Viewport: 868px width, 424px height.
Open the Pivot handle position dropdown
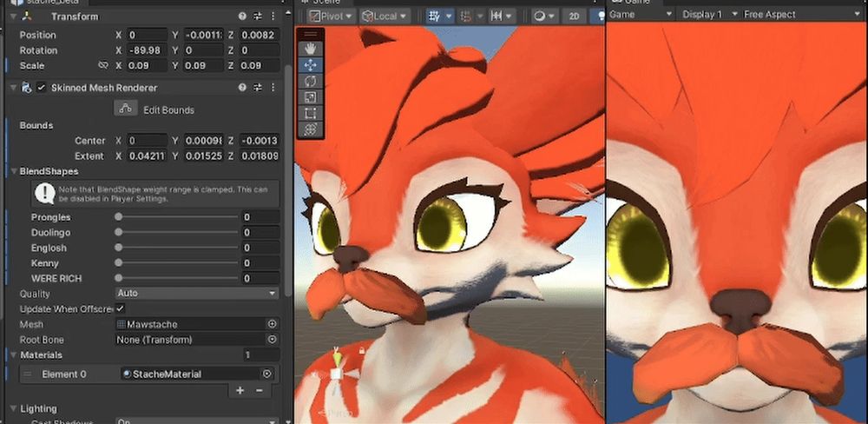(331, 16)
